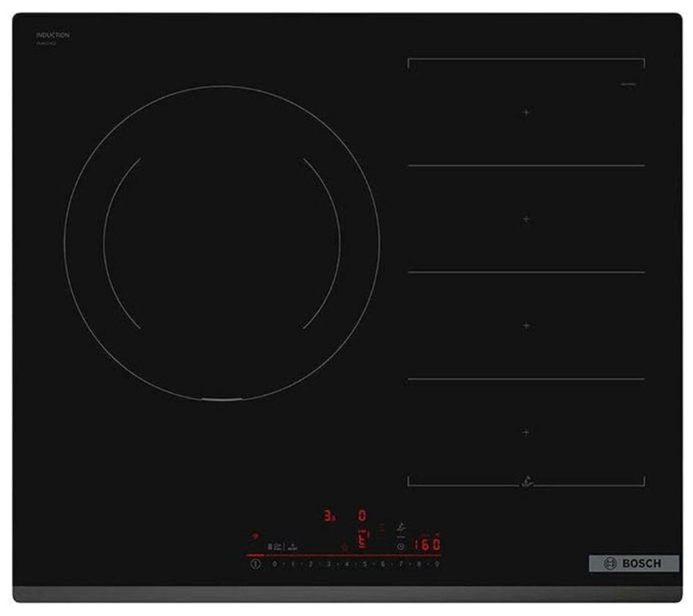The width and height of the screenshot is (693, 616).
Task: Tap the BOSCH logo badge
Action: point(633,563)
